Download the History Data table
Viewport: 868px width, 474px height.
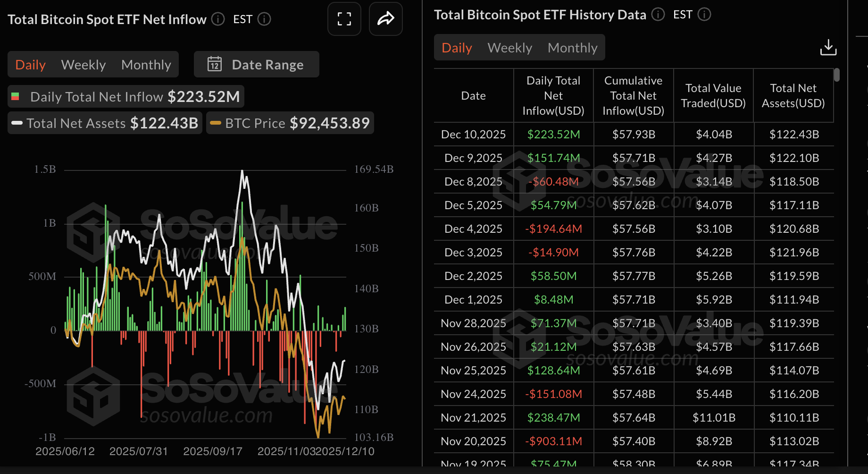828,47
